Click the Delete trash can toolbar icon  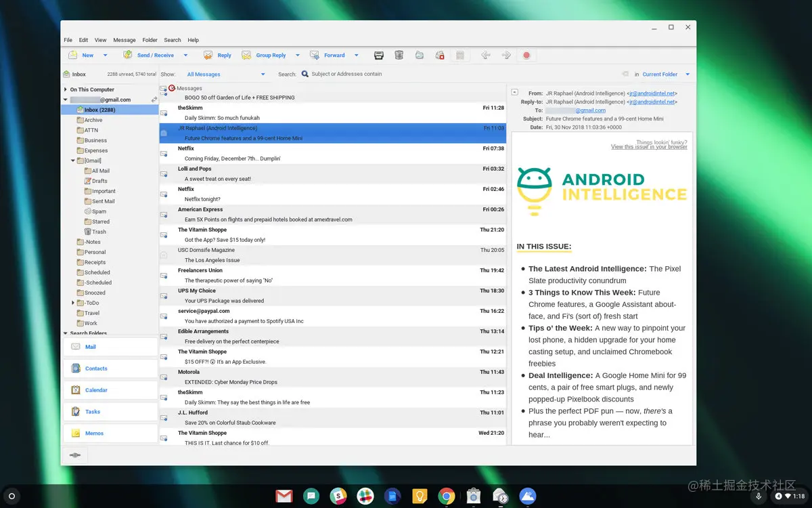point(399,56)
